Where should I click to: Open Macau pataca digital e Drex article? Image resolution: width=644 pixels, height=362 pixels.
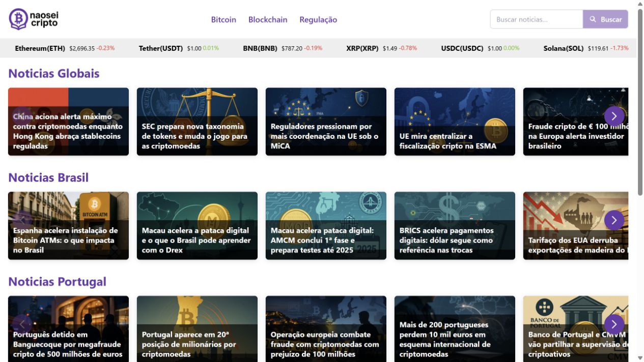click(197, 226)
